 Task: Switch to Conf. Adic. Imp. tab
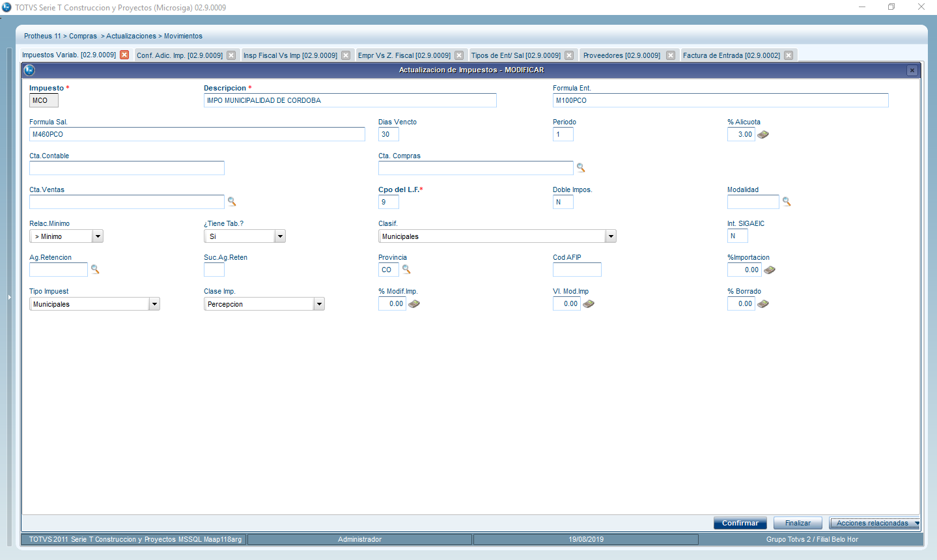[x=180, y=55]
